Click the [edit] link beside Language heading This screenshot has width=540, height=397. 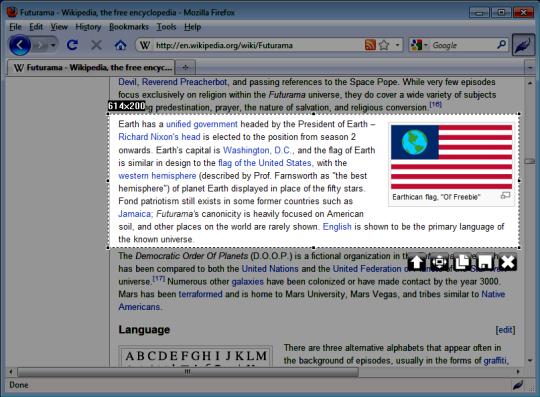point(505,330)
